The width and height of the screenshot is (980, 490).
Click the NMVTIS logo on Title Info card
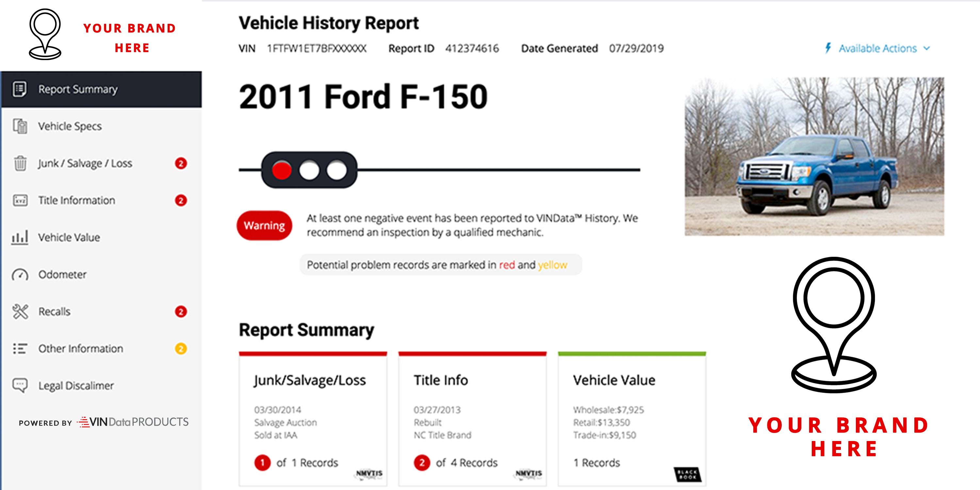click(529, 474)
